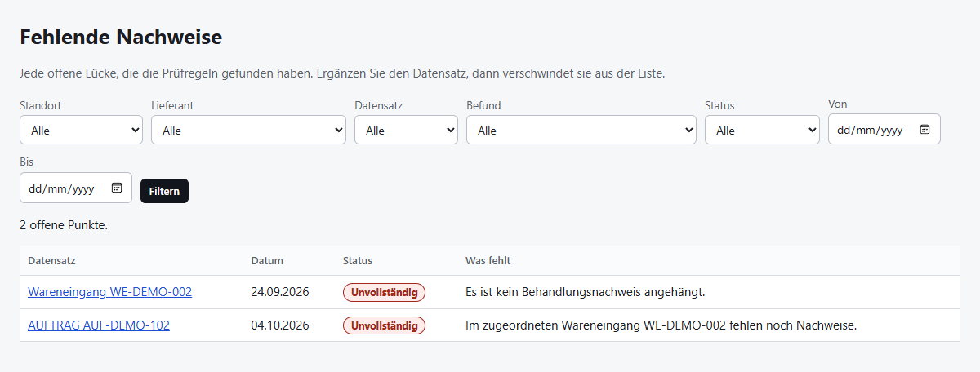Expand the Lieferant filter dropdown
980x372 pixels.
tap(248, 130)
